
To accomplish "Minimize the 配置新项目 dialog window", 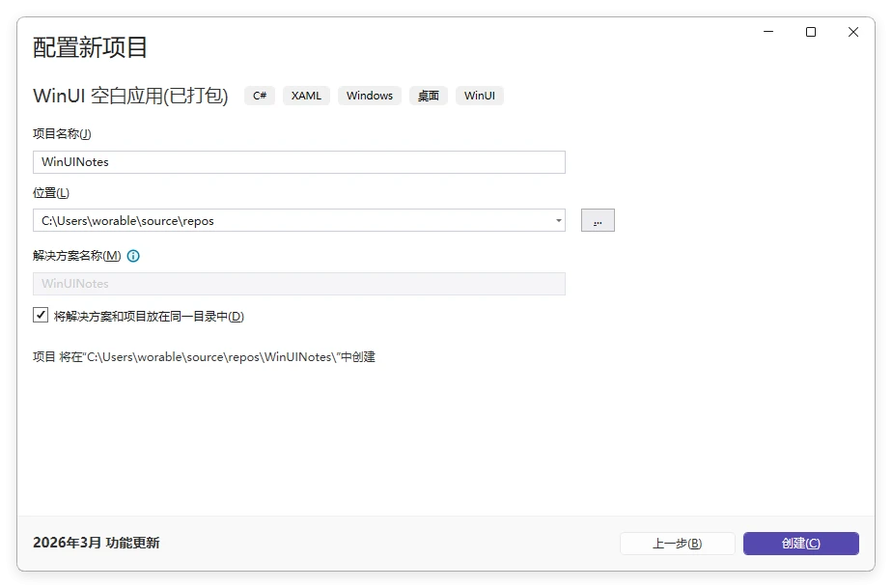I will [x=768, y=32].
